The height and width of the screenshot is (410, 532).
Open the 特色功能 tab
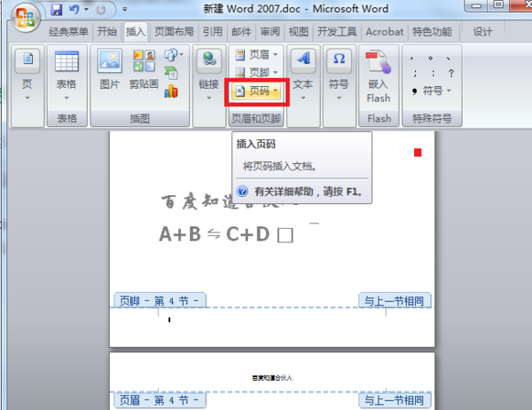[432, 32]
